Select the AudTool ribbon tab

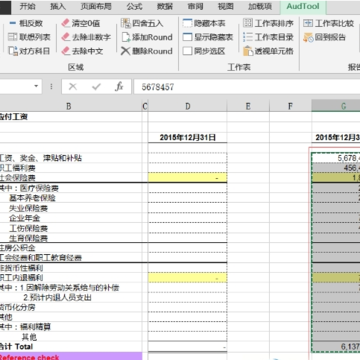303,6
